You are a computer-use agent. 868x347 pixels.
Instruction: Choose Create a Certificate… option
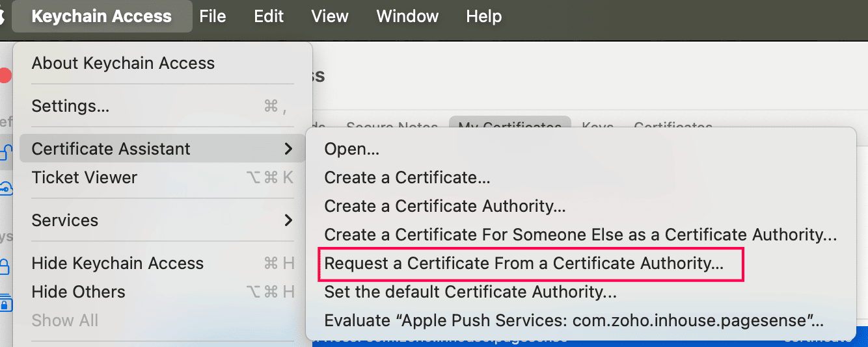tap(407, 177)
